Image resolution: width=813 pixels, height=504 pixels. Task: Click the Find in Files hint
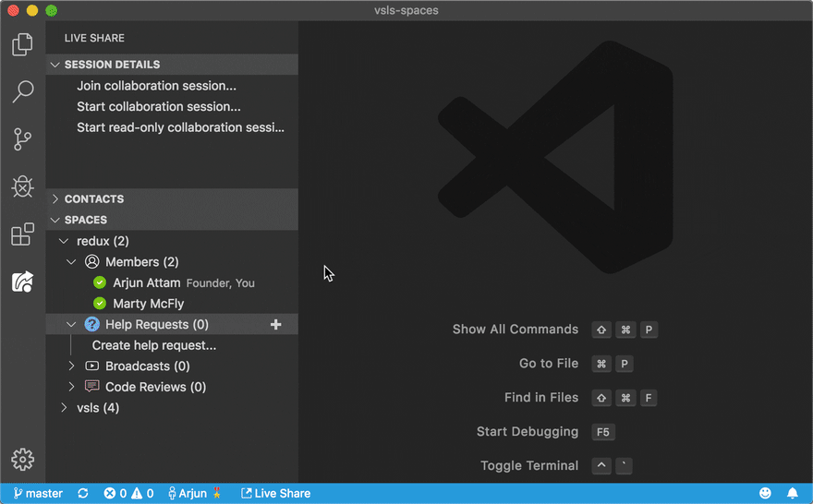coord(540,398)
